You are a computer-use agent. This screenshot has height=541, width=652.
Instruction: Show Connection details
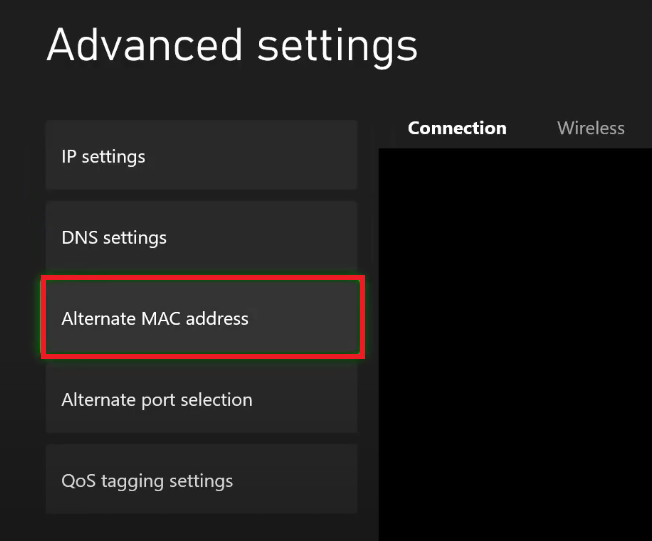(457, 128)
